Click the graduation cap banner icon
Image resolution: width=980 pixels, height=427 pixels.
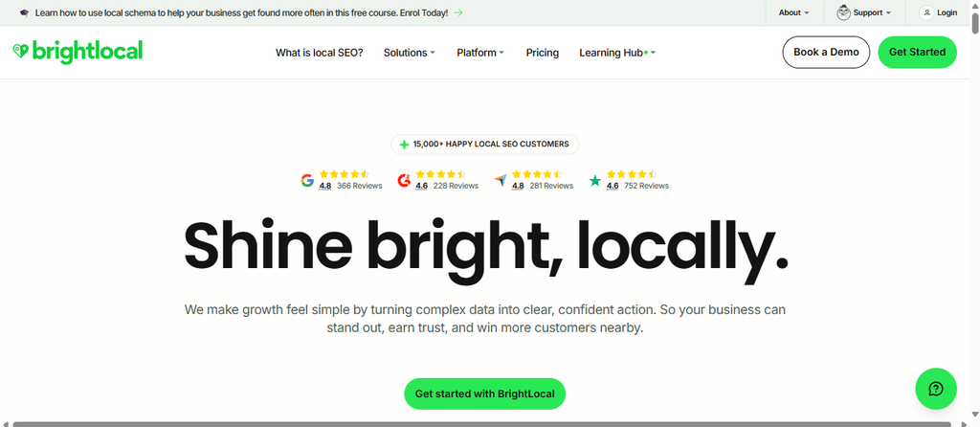click(x=24, y=12)
